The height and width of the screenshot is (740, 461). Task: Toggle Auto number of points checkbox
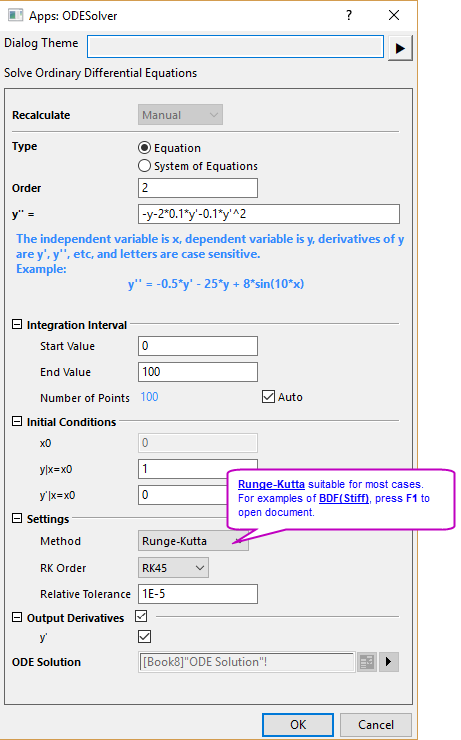[x=268, y=396]
